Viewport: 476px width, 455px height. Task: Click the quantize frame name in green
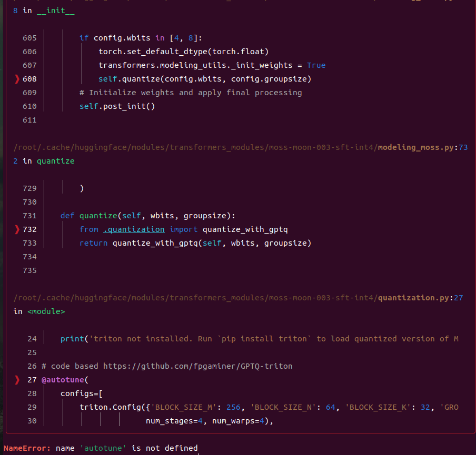point(55,161)
